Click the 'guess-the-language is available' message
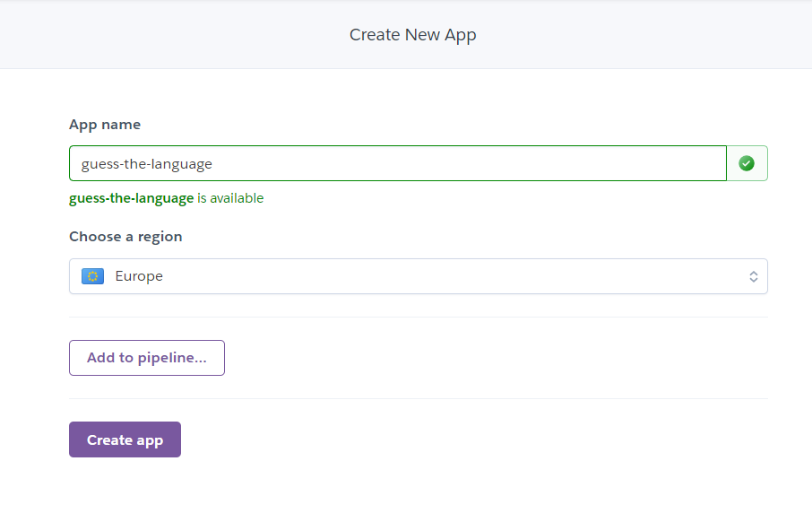812x522 pixels. click(x=166, y=198)
